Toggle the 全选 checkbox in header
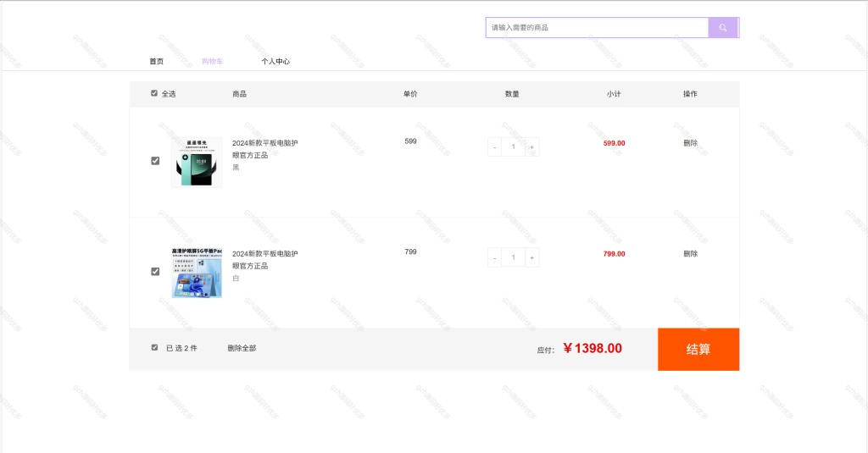Screen dimensions: 868x453 tap(154, 93)
